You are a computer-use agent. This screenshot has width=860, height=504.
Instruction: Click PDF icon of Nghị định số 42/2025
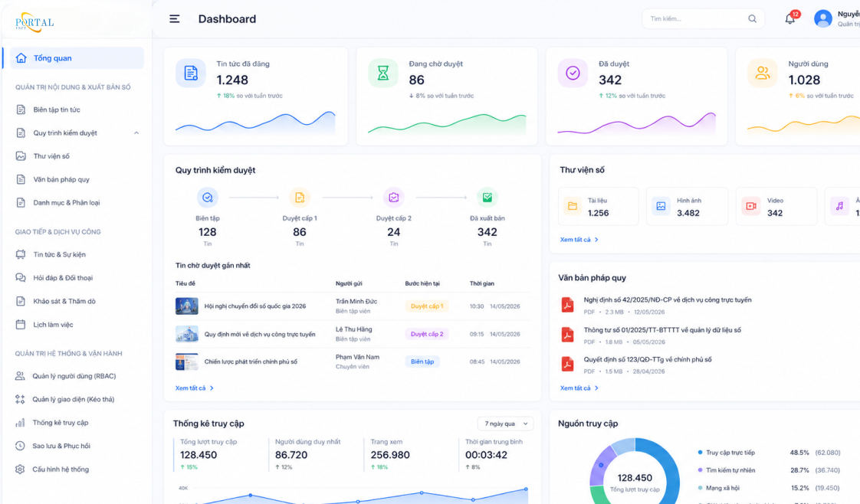tap(568, 305)
